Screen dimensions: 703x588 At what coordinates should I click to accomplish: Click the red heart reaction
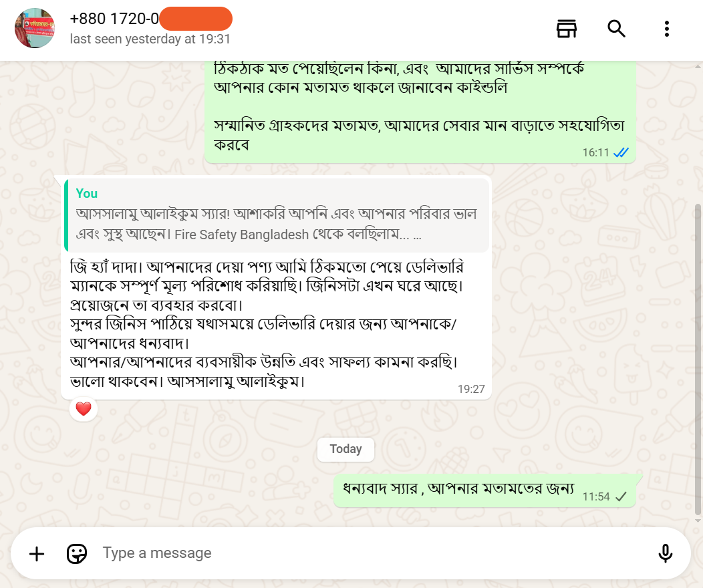84,409
